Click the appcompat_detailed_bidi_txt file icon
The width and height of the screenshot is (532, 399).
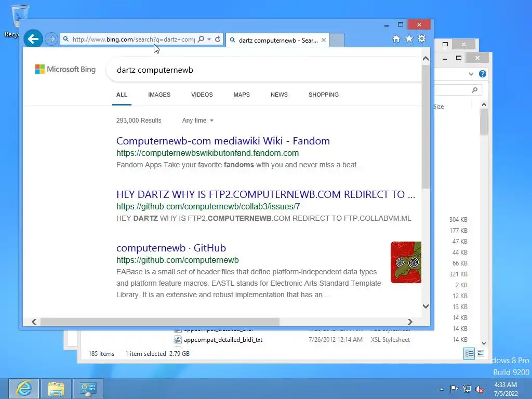click(178, 340)
